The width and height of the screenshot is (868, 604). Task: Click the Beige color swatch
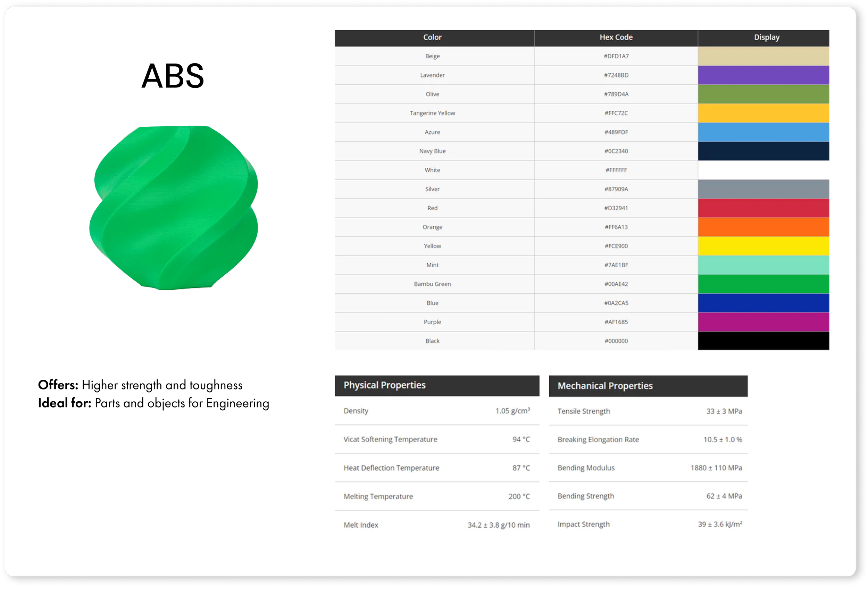tap(763, 56)
